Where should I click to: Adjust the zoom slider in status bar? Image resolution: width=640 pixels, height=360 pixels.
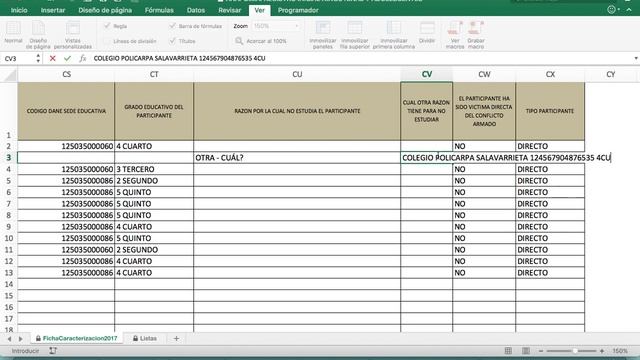[x=575, y=351]
